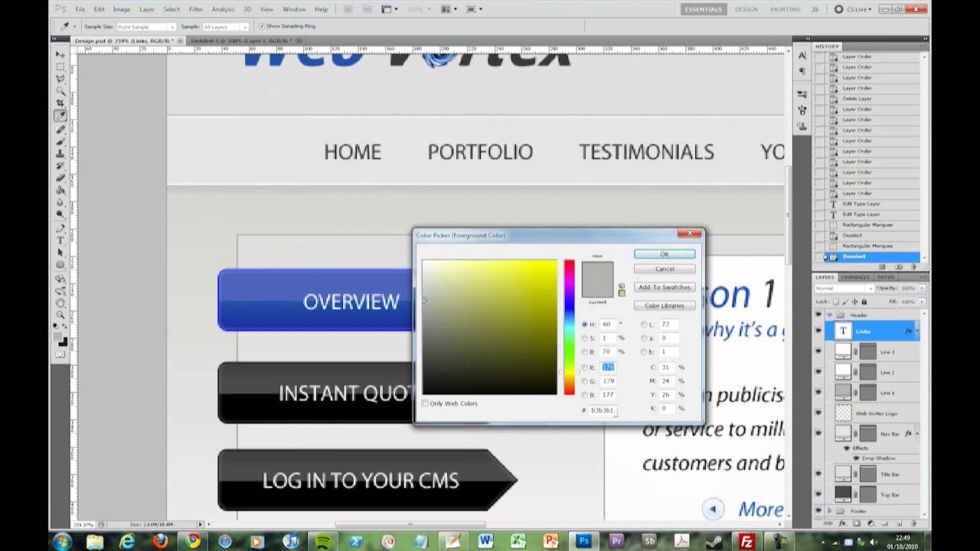The width and height of the screenshot is (980, 551).
Task: Select the Rectangular Marquee tool
Action: 60,67
